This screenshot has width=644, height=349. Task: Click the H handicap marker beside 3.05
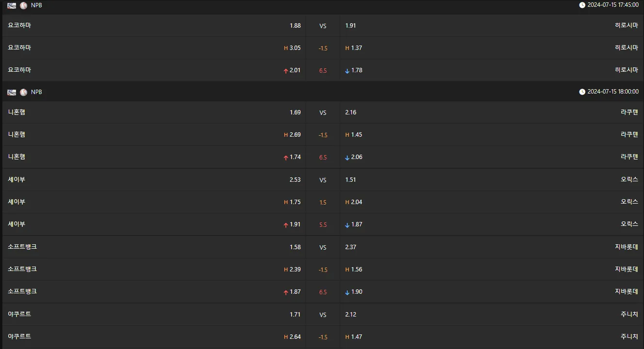coord(286,48)
